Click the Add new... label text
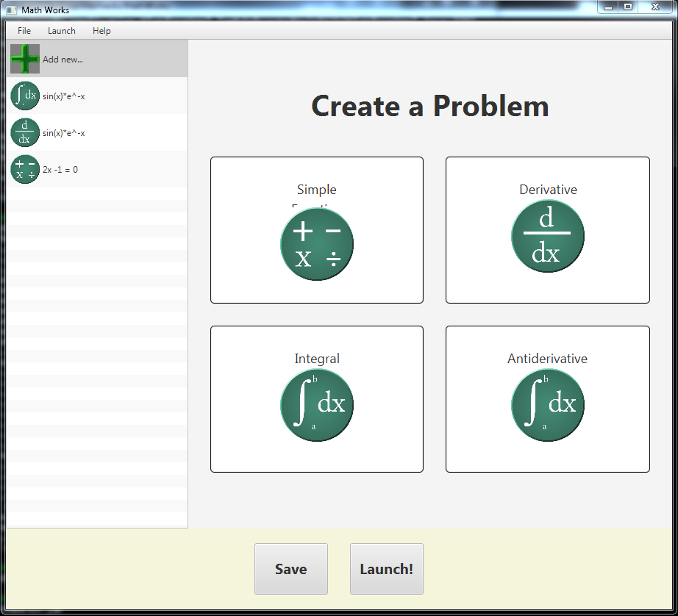Screen dimensions: 678x616 click(x=63, y=60)
